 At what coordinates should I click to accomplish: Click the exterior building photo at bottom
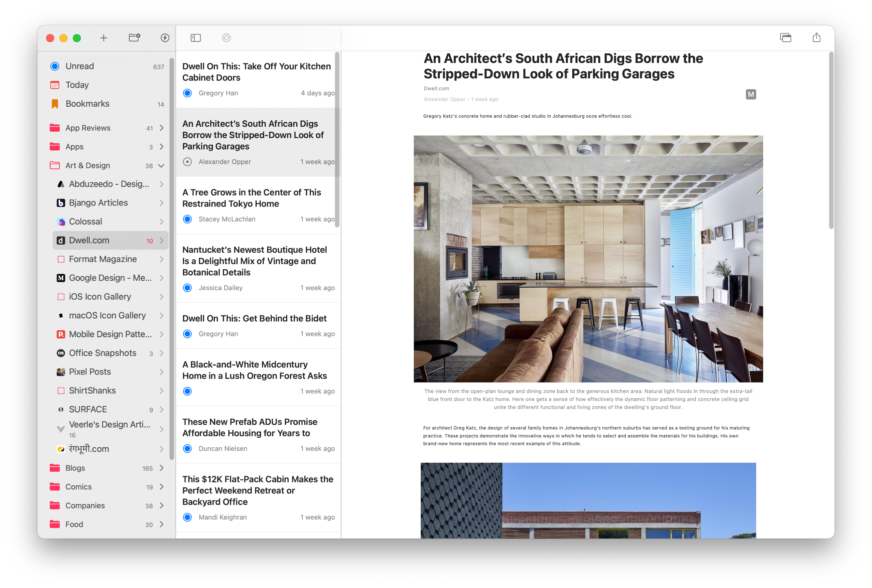(x=588, y=500)
